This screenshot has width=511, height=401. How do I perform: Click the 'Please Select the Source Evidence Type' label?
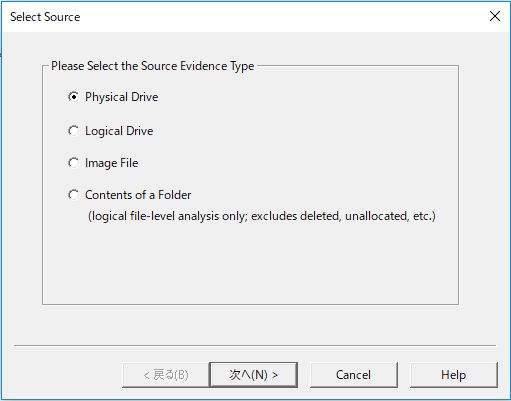[153, 66]
